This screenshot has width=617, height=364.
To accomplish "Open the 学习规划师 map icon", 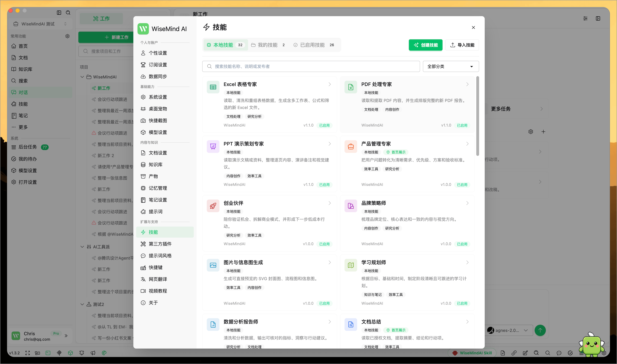I will point(351,265).
